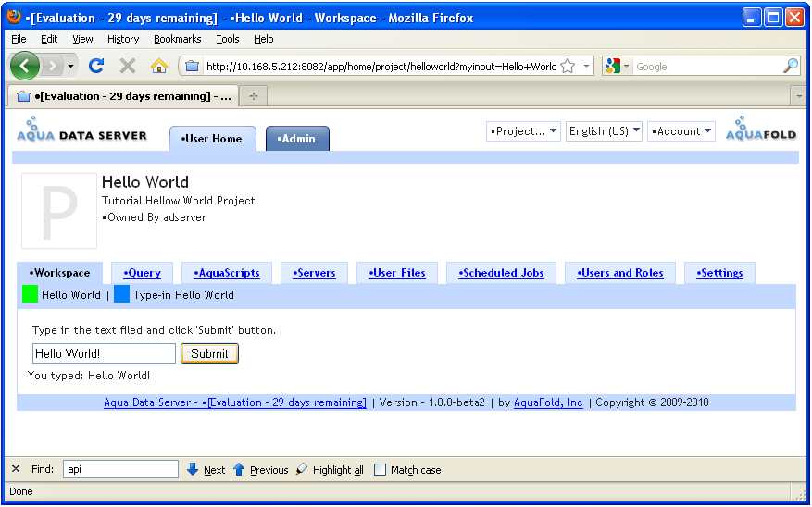Screen dimensions: 812x507
Task: Click in the browser URL address field
Action: [x=381, y=67]
